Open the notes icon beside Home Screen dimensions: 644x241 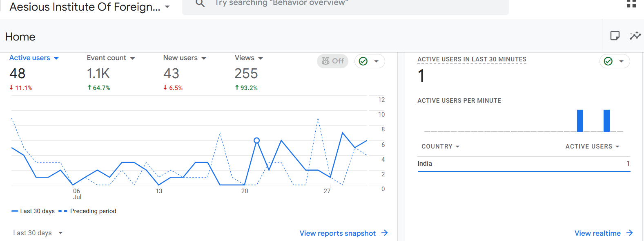[615, 36]
